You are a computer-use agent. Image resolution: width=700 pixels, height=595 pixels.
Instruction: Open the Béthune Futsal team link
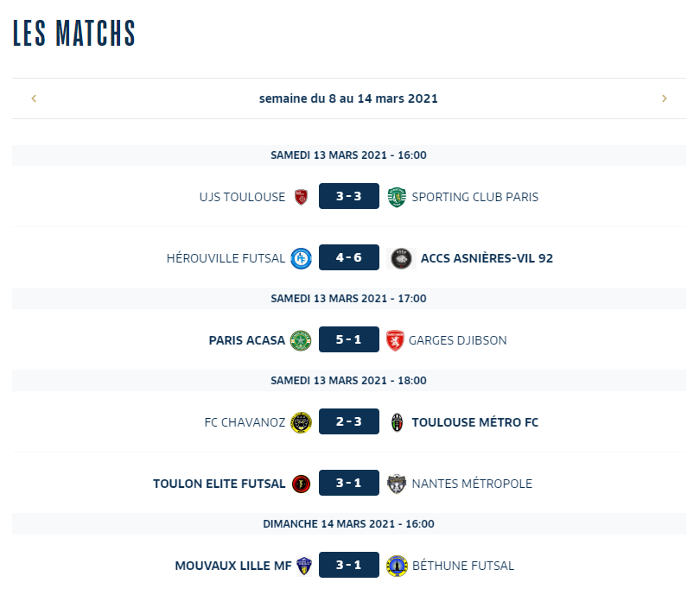[463, 566]
